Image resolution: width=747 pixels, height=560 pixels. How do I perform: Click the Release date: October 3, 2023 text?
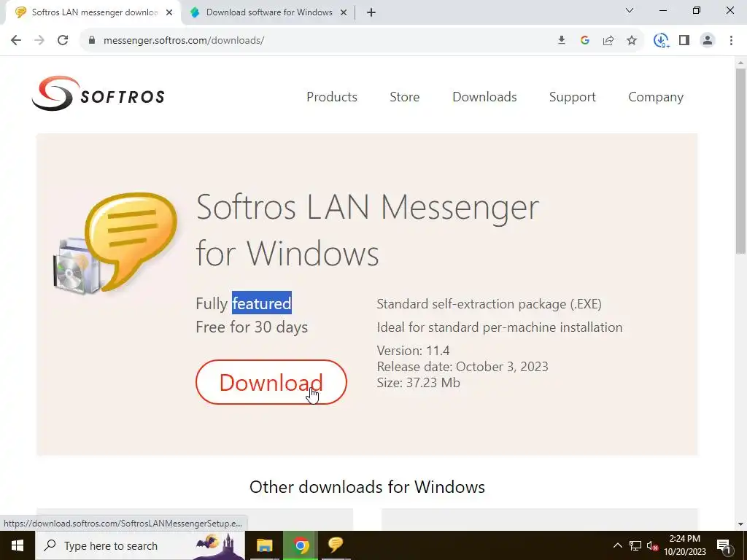point(462,367)
